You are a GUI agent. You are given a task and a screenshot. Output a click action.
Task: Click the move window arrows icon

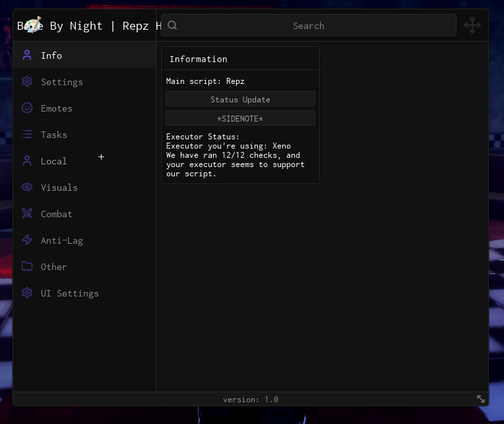[x=472, y=25]
